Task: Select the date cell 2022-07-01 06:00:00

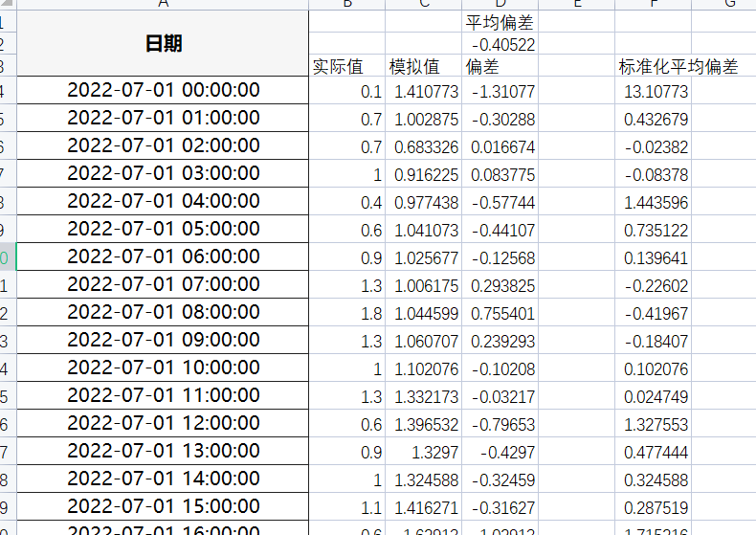Action: (163, 257)
